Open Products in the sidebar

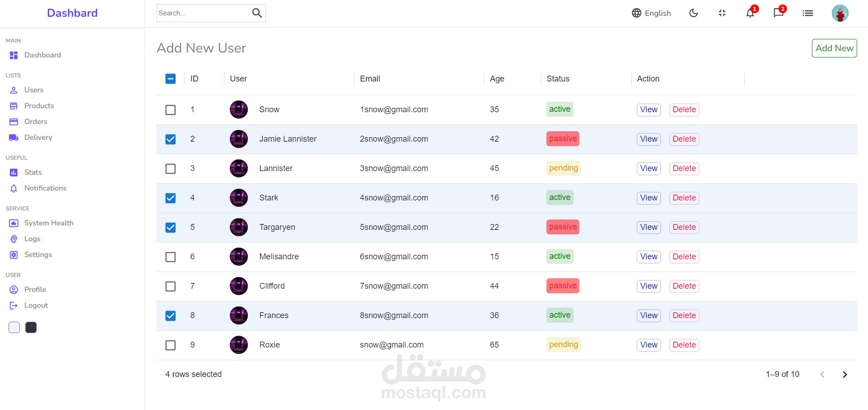39,106
